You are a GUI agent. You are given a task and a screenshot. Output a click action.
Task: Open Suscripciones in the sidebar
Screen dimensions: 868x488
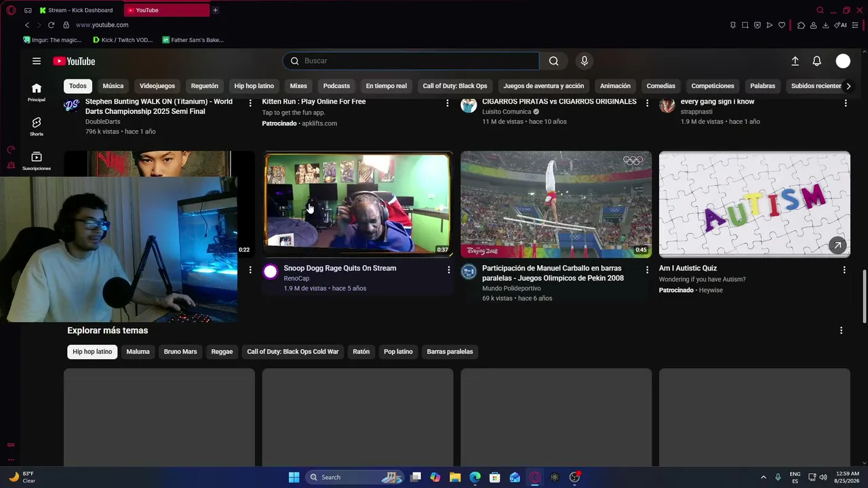tap(37, 161)
